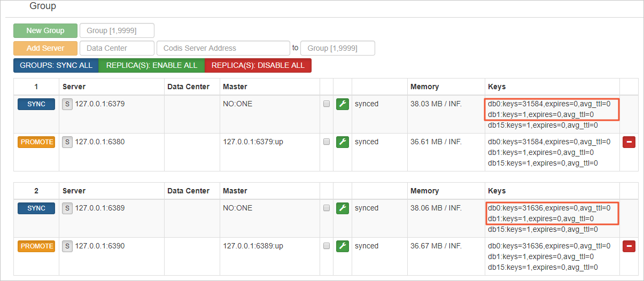644x281 pixels.
Task: Promote server 127.0.0.1:6380 to master
Action: coord(37,142)
